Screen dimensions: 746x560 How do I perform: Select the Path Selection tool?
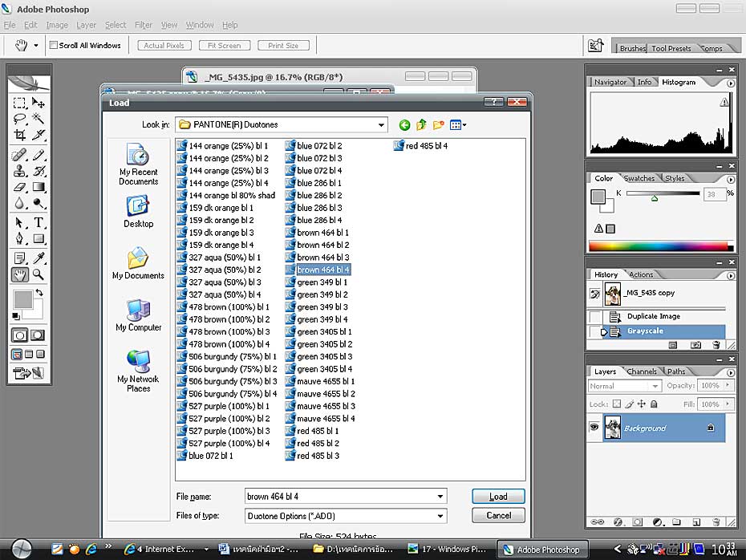[x=19, y=222]
